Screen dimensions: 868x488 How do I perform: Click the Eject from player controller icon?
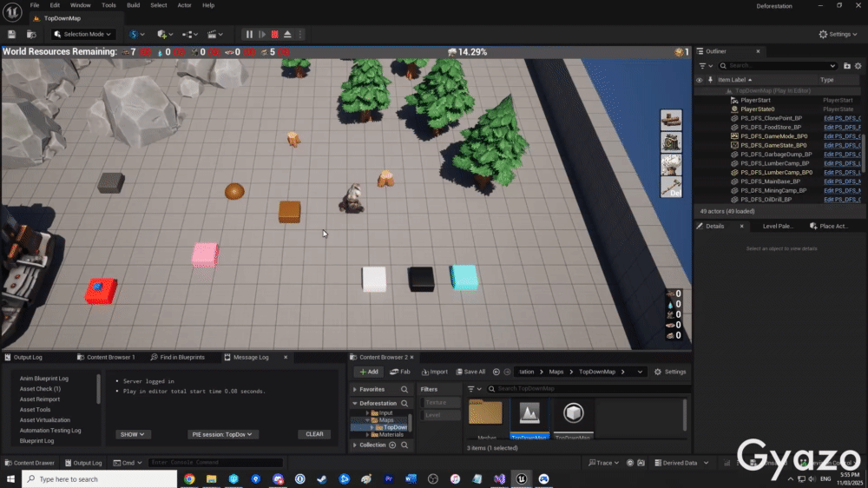[286, 34]
